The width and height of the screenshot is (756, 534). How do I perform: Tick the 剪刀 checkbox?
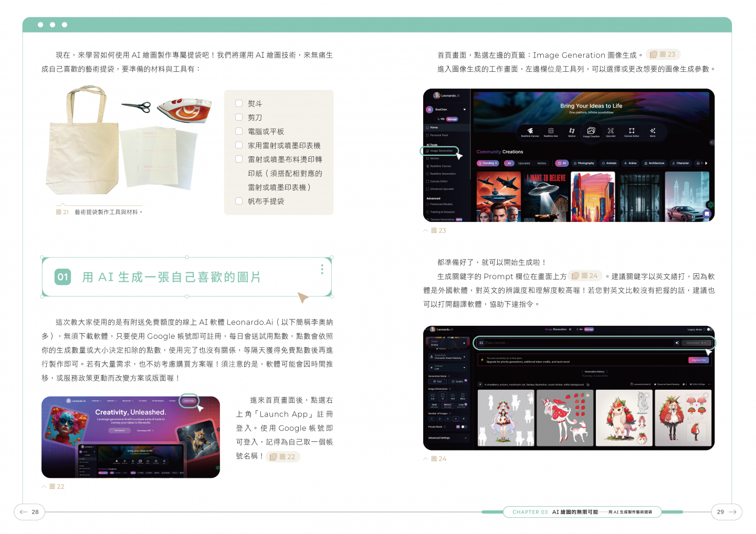click(x=239, y=118)
